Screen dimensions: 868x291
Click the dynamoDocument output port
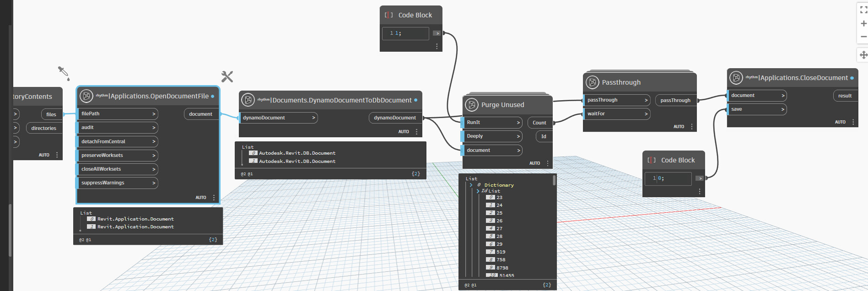click(395, 118)
